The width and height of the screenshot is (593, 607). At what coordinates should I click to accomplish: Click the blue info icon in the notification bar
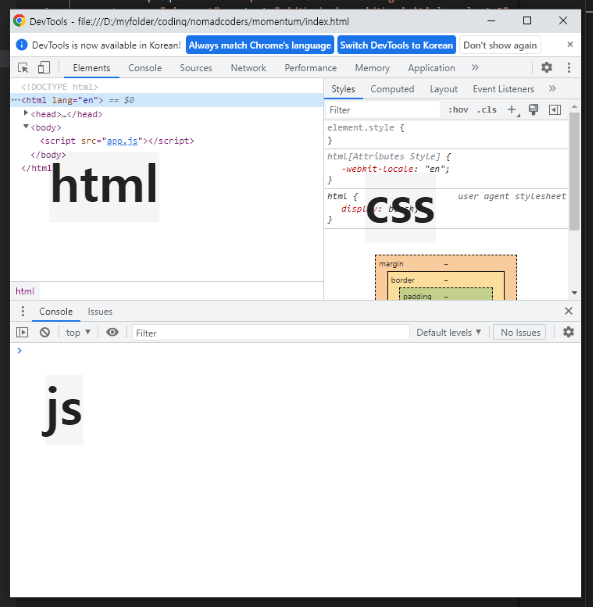click(22, 45)
